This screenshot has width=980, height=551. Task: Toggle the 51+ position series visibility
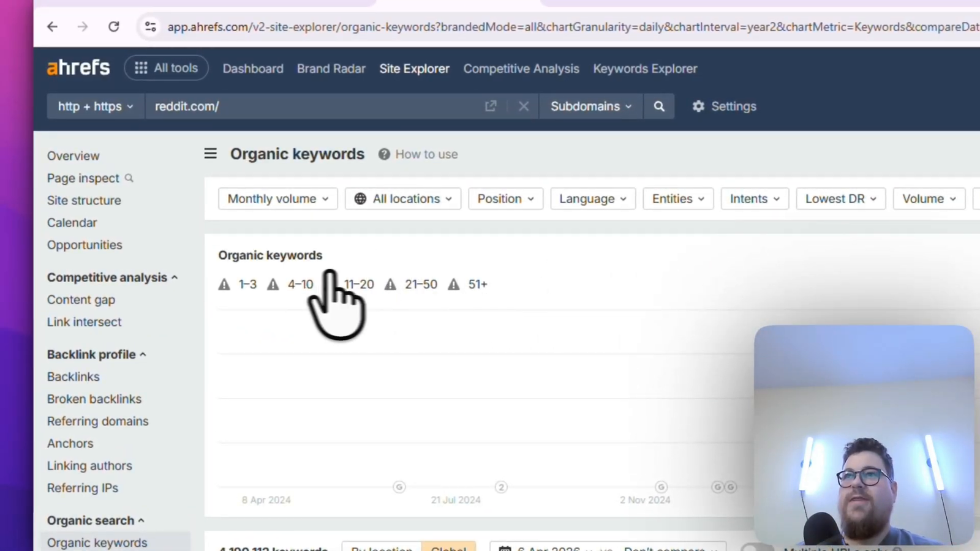tap(478, 284)
